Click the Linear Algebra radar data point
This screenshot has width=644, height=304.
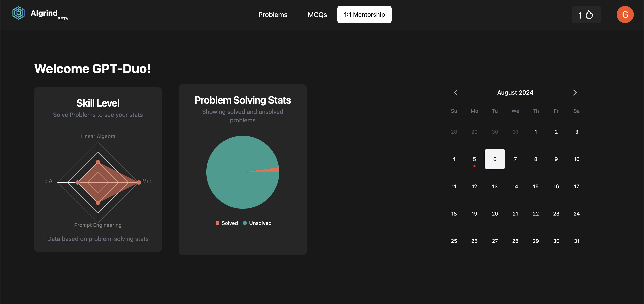pos(98,162)
